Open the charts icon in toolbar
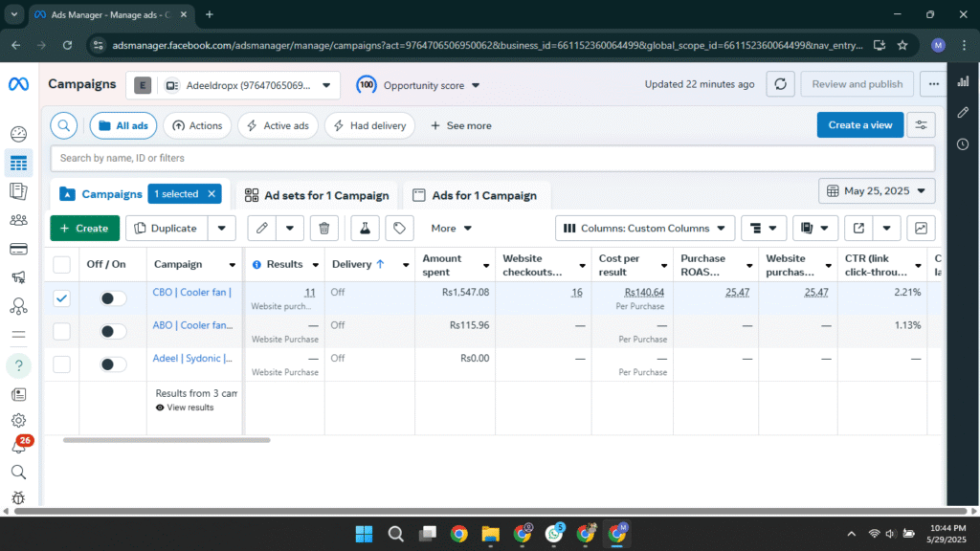The image size is (980, 551). [921, 229]
